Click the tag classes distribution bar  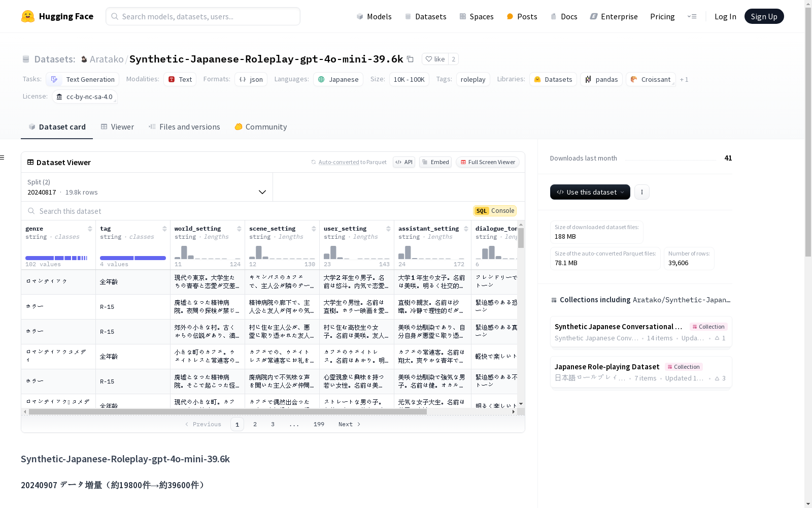133,258
